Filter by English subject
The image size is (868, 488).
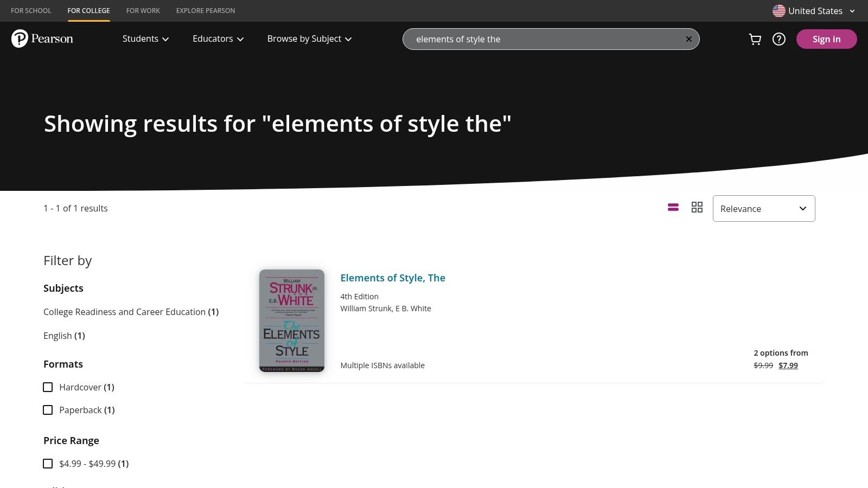[x=64, y=336]
